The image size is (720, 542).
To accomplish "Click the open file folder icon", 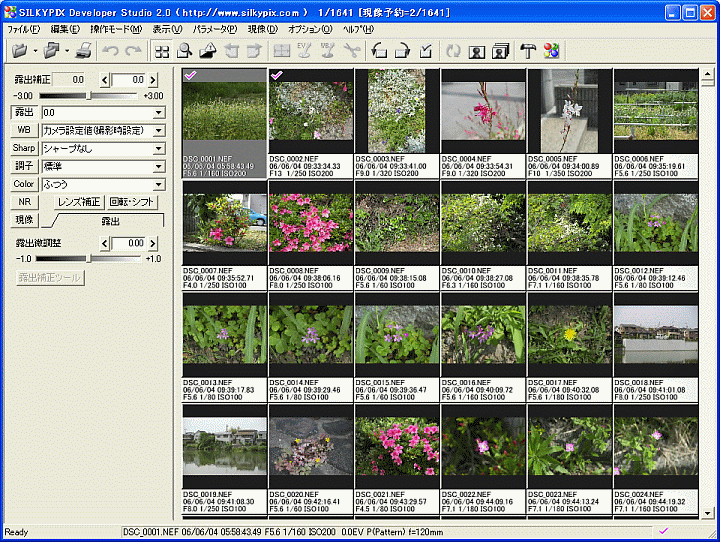I will point(20,50).
